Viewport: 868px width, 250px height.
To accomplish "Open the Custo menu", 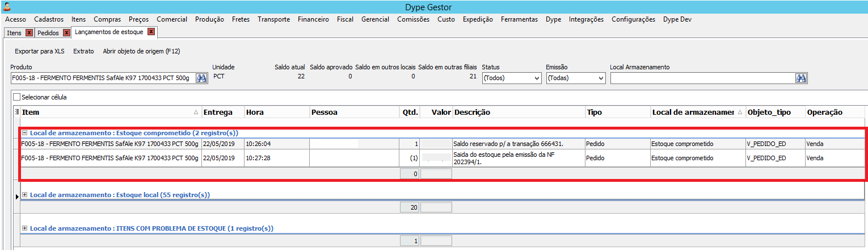I will tap(446, 19).
